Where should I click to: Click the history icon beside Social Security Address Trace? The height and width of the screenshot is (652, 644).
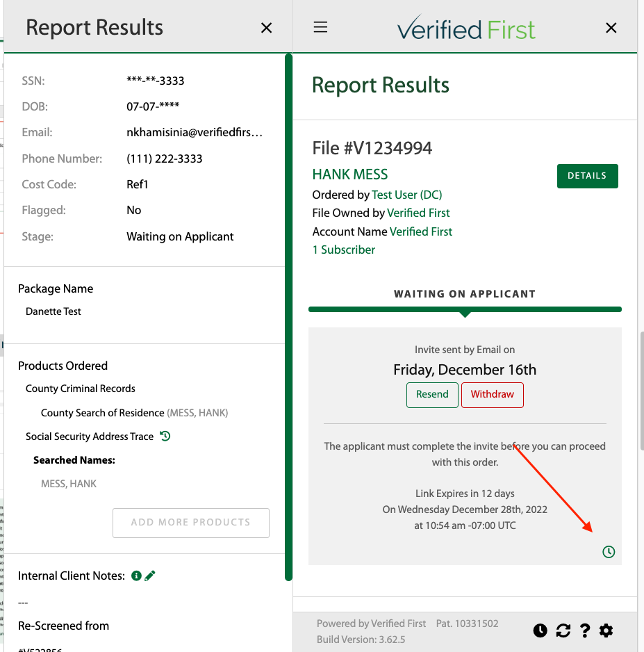[x=165, y=436]
